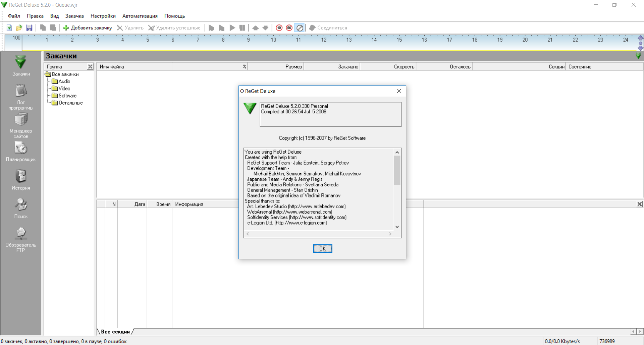Confirm the About dialog with OK
Image resolution: width=644 pixels, height=345 pixels.
click(322, 248)
